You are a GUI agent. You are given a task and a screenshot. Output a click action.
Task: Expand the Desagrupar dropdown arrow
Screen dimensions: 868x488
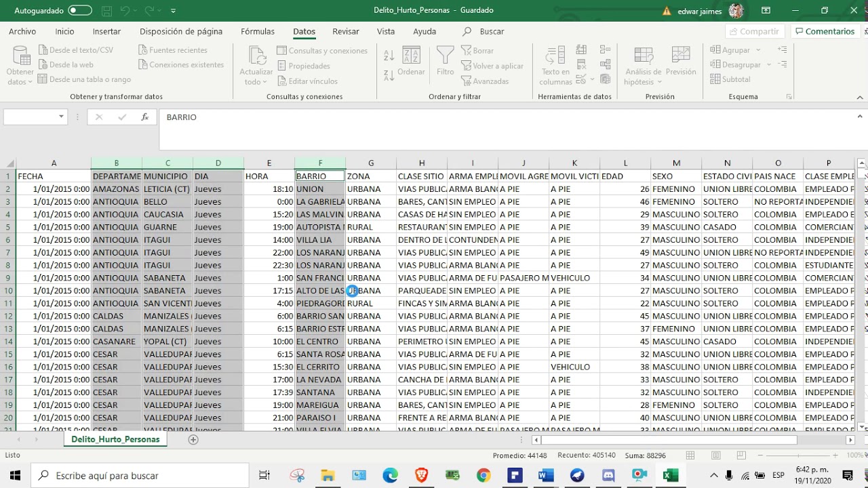[768, 65]
